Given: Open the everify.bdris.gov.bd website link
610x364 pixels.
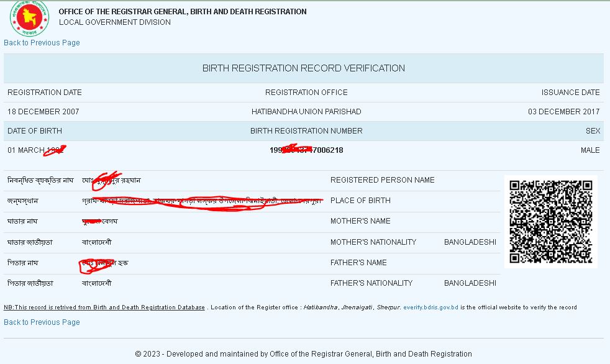Looking at the screenshot, I should tap(430, 307).
